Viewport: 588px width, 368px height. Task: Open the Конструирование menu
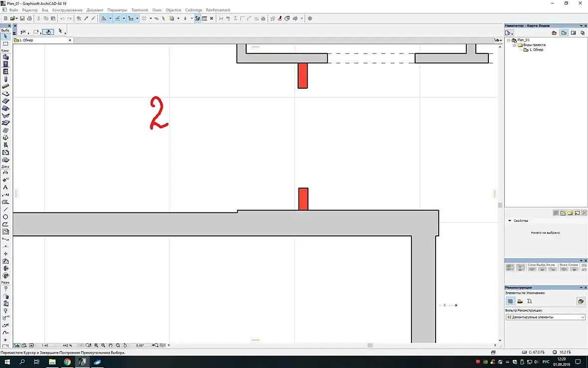coord(67,10)
